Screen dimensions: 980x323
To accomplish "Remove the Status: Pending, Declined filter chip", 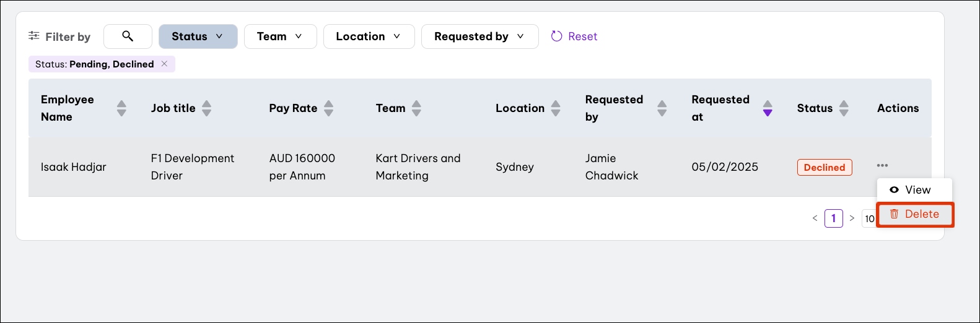I will tap(164, 64).
